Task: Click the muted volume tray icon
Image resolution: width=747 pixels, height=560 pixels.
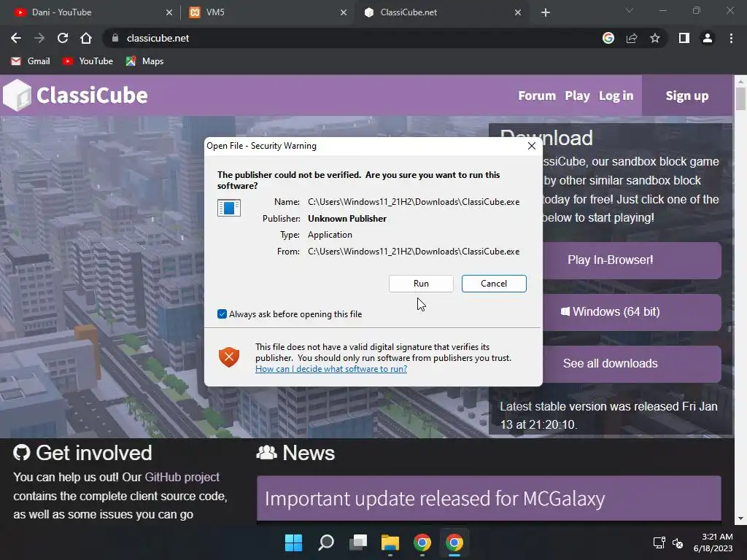Action: point(678,542)
